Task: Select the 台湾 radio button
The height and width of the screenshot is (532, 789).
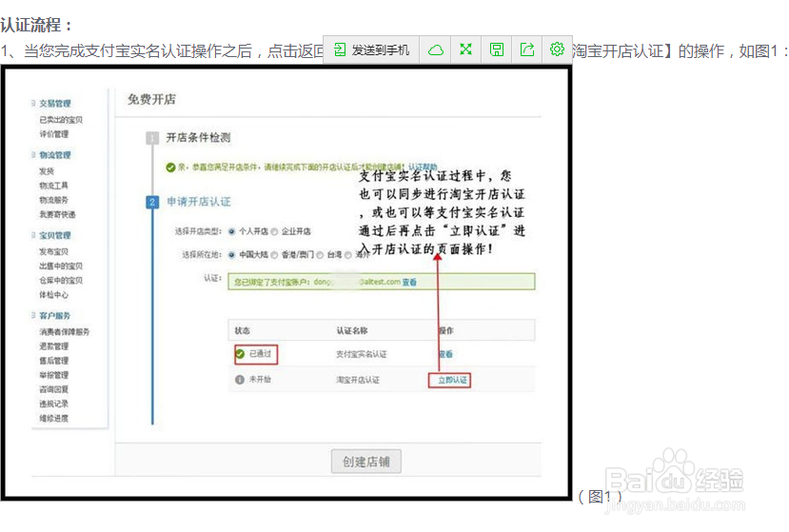Action: [320, 255]
